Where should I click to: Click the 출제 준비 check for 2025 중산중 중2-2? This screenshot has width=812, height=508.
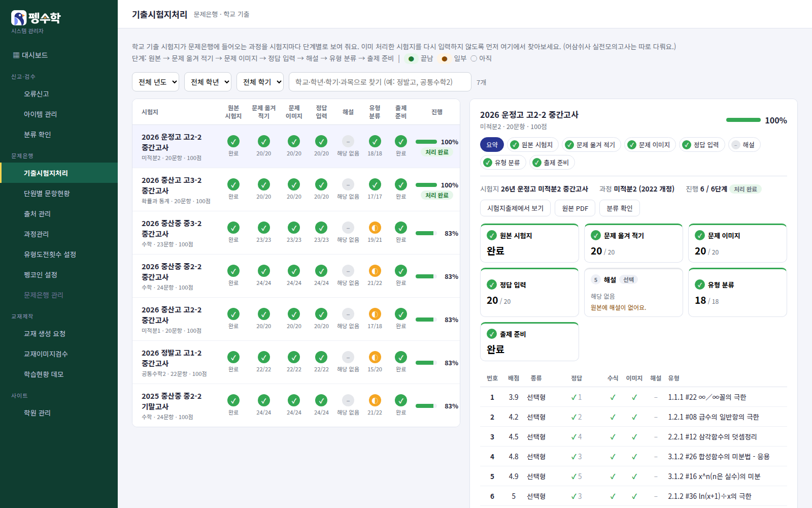(401, 400)
